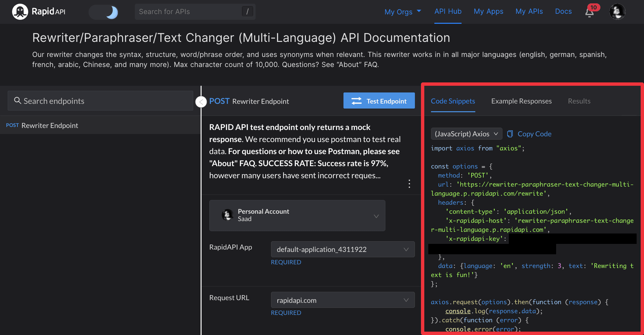Click the REQUIRED label under RapidAPI App
The width and height of the screenshot is (644, 335).
click(x=286, y=262)
